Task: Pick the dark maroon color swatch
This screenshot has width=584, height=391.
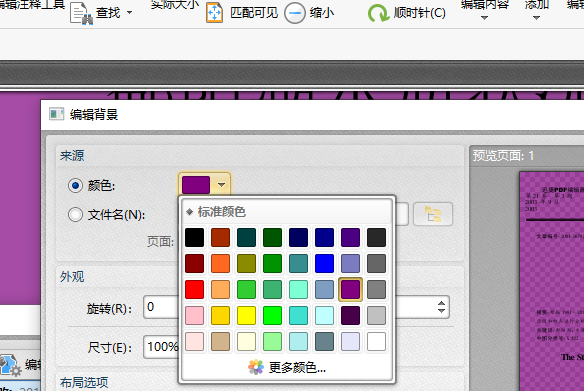Action: [x=194, y=264]
